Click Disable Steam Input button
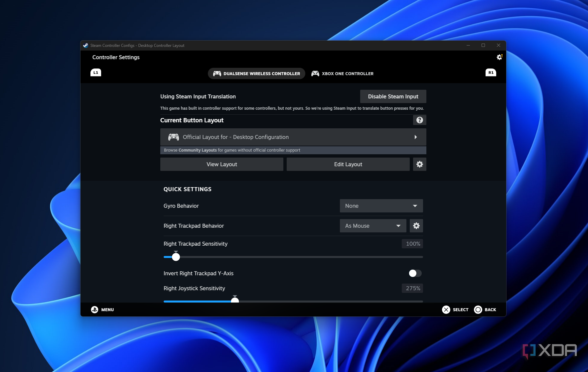Image resolution: width=588 pixels, height=372 pixels. pos(393,96)
